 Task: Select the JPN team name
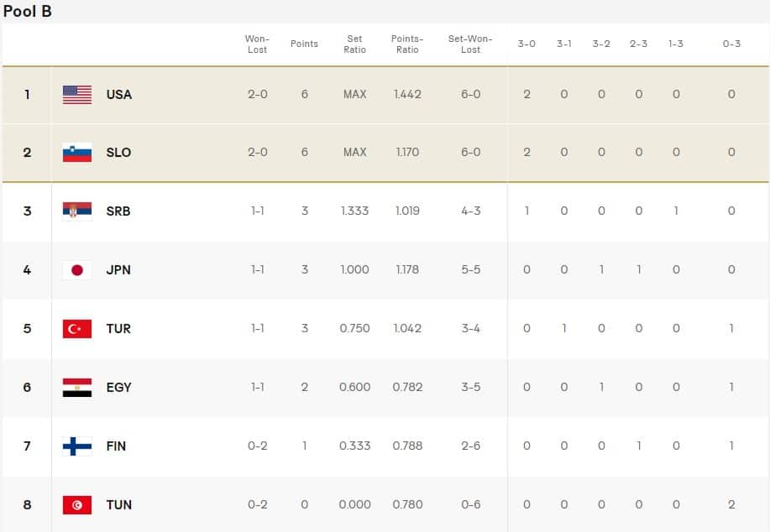tap(118, 270)
